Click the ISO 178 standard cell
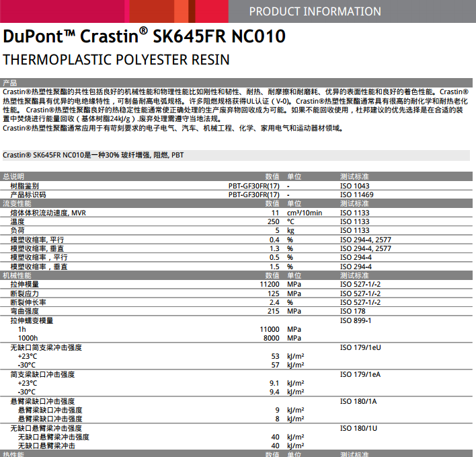Viewport: 476px width, 457px height. pos(352,311)
